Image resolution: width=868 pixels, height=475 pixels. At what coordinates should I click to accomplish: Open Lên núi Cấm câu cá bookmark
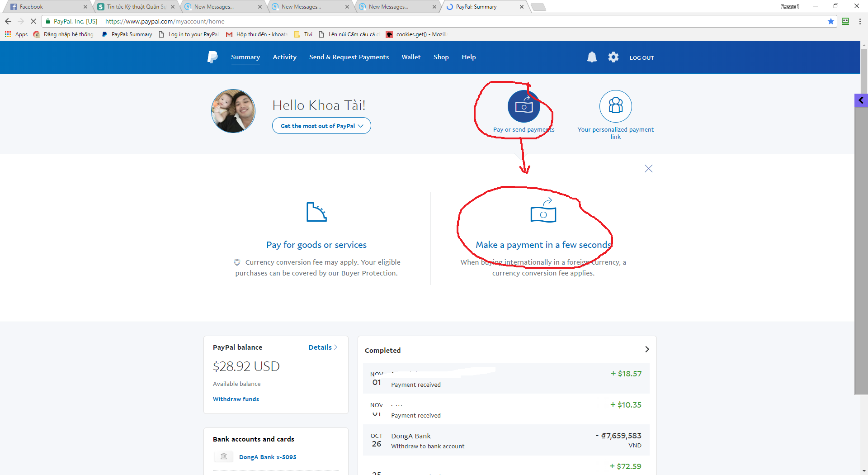click(x=349, y=34)
